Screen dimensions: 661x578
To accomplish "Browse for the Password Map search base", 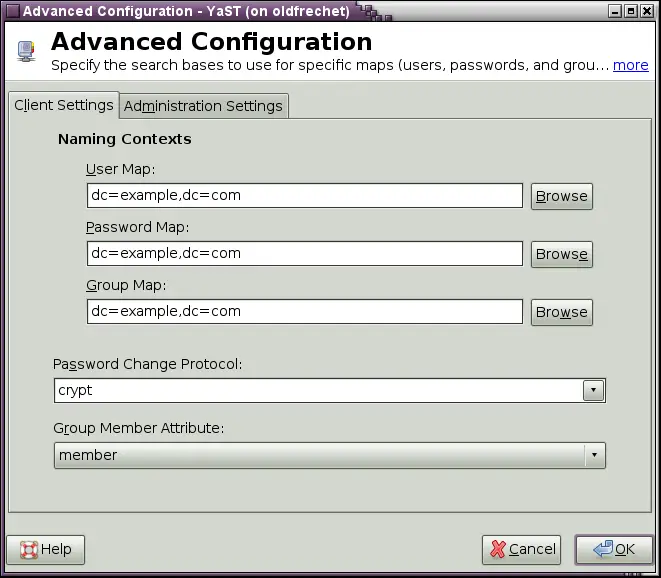I will pyautogui.click(x=561, y=254).
